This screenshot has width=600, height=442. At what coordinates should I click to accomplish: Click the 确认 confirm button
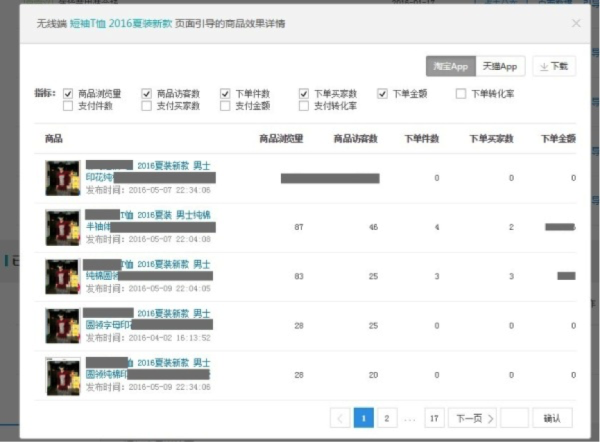pos(552,418)
